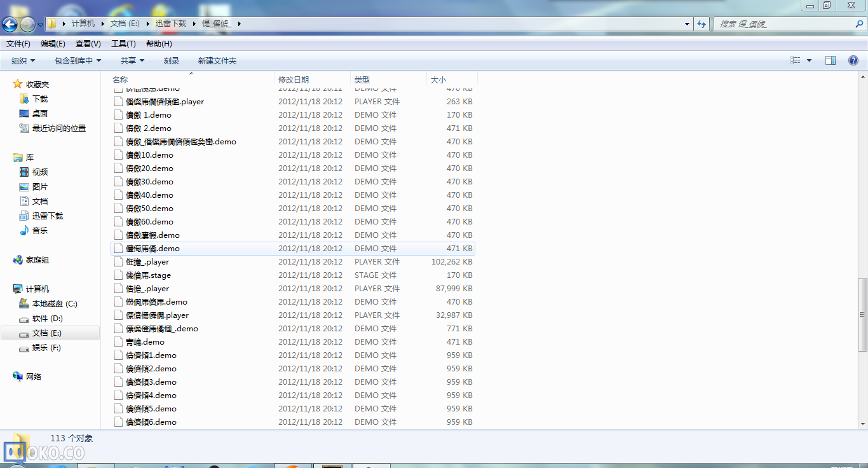
Task: Toggle the preview pane icon
Action: coord(830,60)
